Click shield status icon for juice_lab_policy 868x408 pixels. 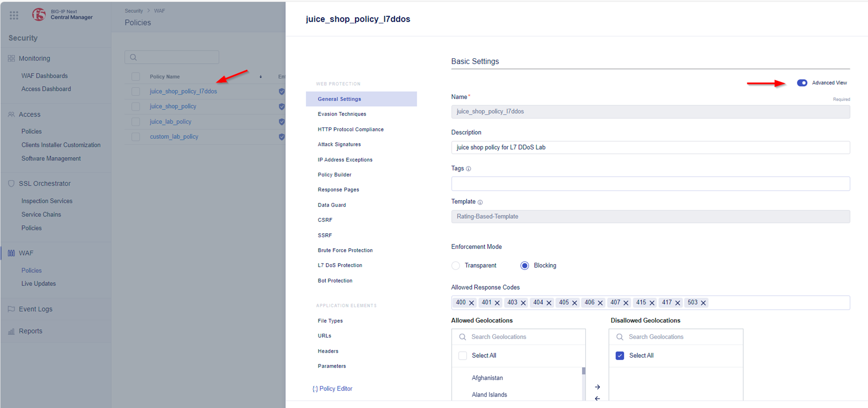[x=282, y=122]
